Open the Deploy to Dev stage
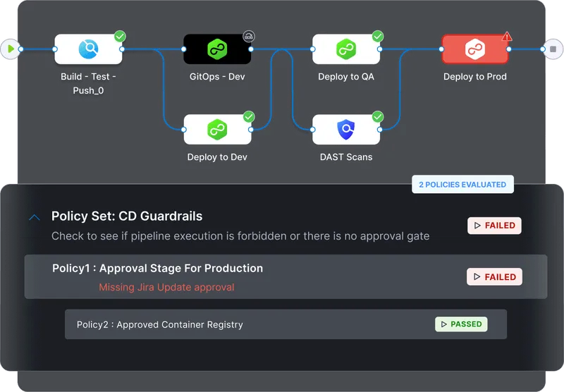 tap(217, 130)
